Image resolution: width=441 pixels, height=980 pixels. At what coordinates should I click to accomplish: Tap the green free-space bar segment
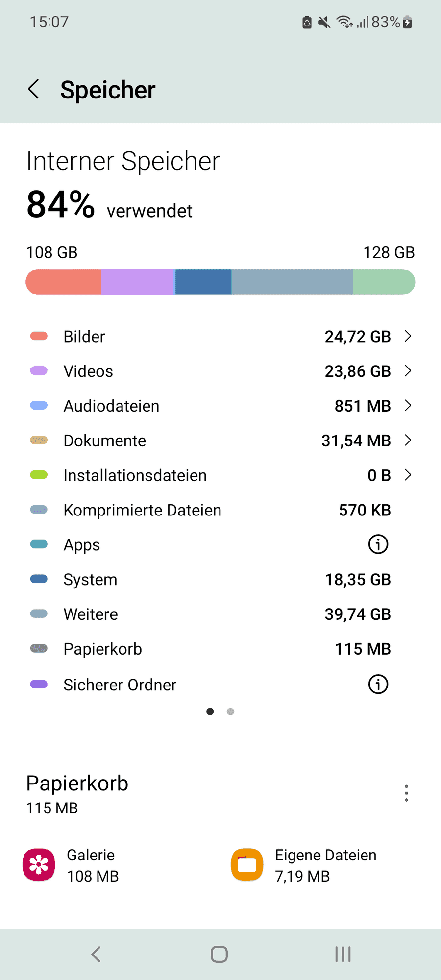pos(384,282)
